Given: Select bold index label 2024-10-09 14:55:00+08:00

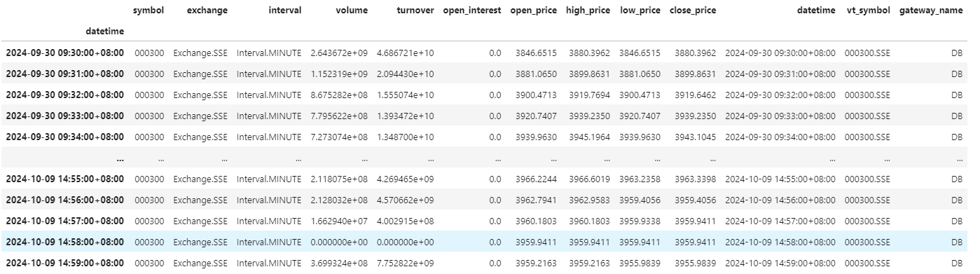Looking at the screenshot, I should click(x=65, y=179).
